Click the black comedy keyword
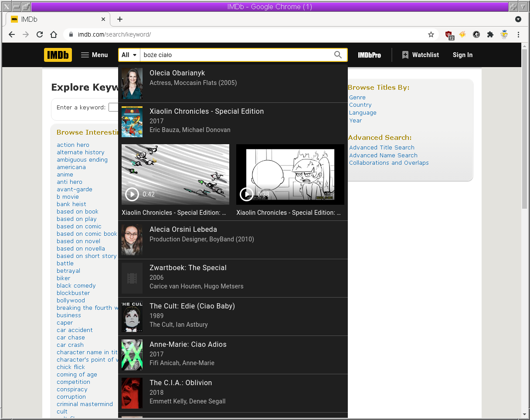Image resolution: width=530 pixels, height=420 pixels. click(76, 286)
